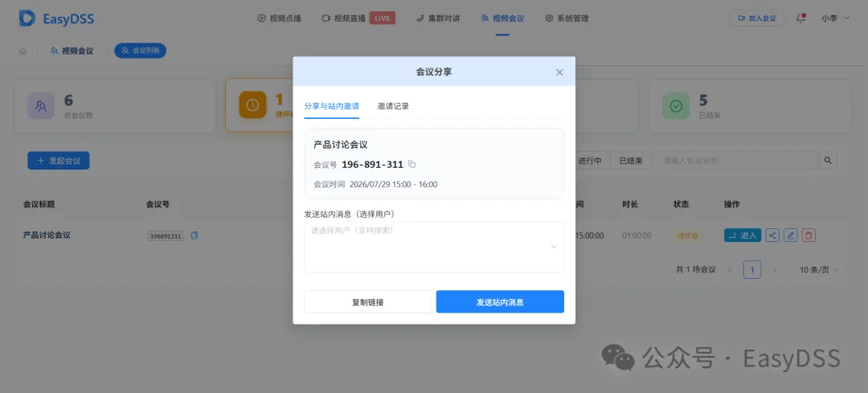Switch to the 分享与站内邀请 tab
This screenshot has width=868, height=393.
(332, 106)
